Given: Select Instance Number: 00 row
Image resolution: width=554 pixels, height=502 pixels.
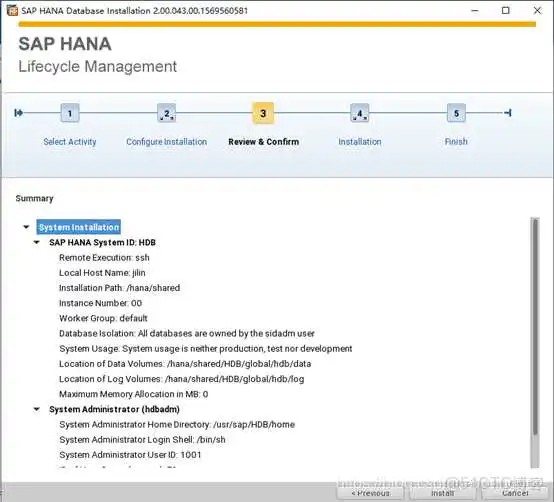Looking at the screenshot, I should point(100,303).
